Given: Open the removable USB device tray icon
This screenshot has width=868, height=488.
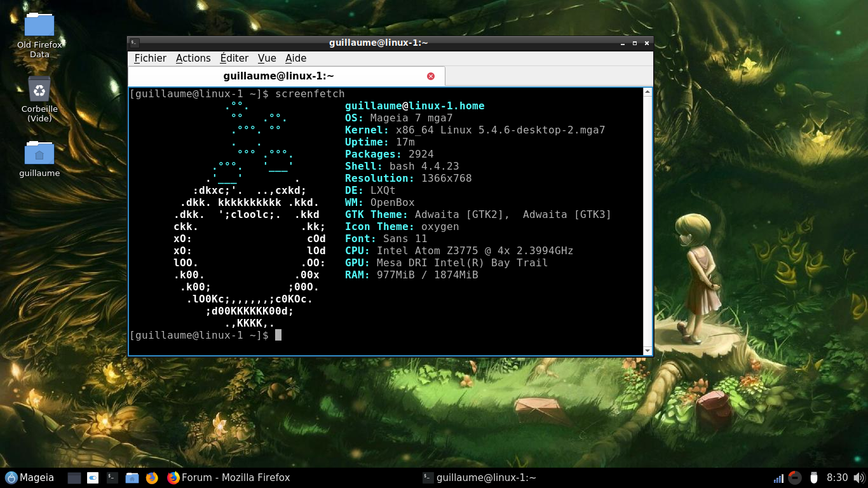Looking at the screenshot, I should coord(813,478).
